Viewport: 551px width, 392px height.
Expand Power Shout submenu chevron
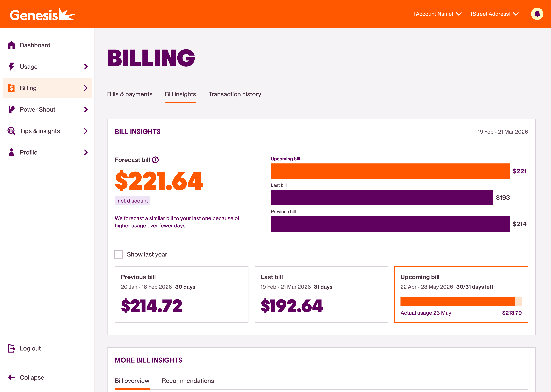point(86,110)
